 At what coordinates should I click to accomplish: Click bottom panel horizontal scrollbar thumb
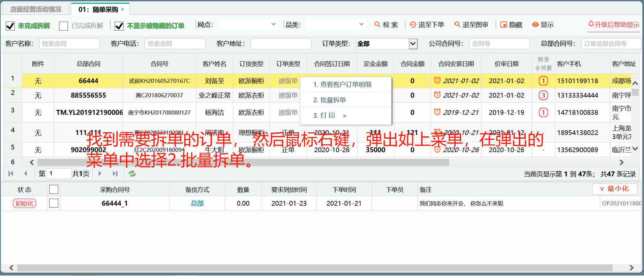tap(315, 268)
